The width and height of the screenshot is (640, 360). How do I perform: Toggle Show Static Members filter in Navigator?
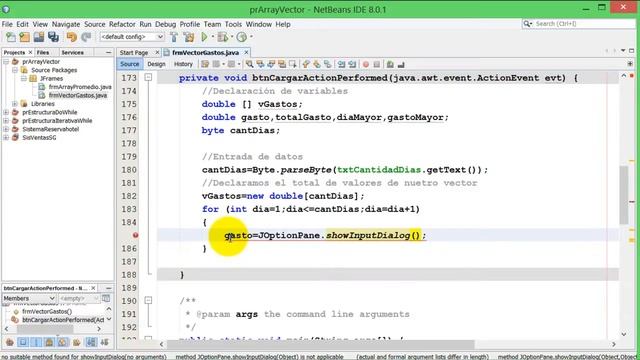(36, 342)
